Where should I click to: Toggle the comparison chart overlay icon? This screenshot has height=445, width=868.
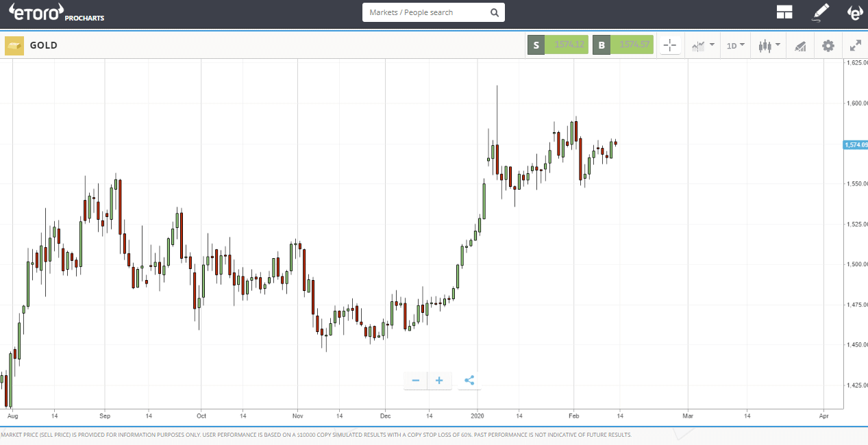pos(699,45)
